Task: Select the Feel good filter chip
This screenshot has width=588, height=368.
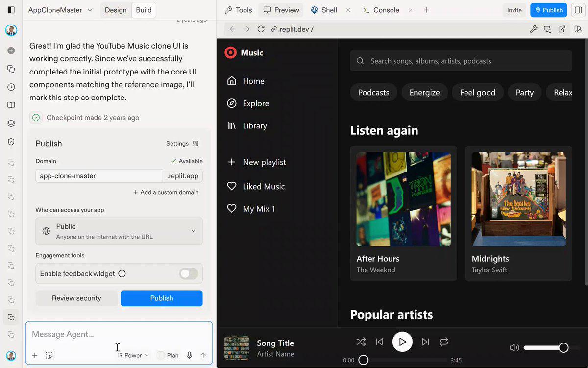Action: [x=478, y=92]
